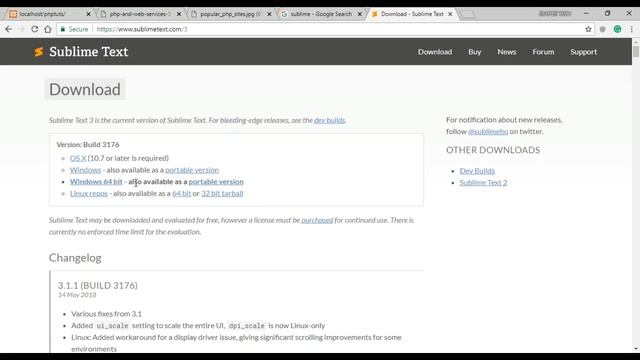This screenshot has width=640, height=360.
Task: Select the Download - Sublime Text tab
Action: point(412,14)
